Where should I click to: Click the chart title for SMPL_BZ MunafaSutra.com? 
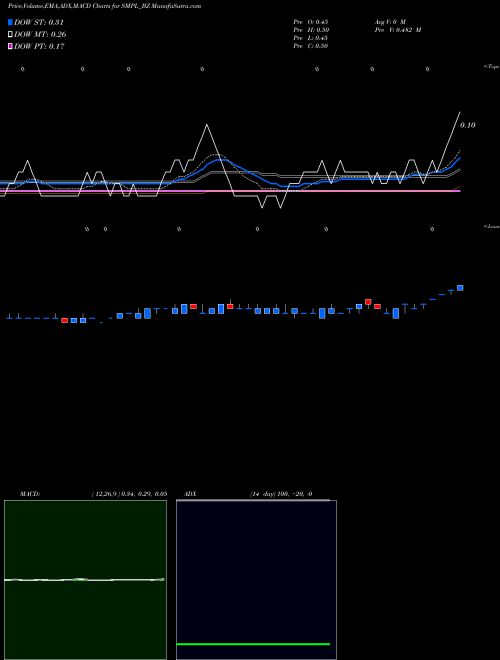104,6
